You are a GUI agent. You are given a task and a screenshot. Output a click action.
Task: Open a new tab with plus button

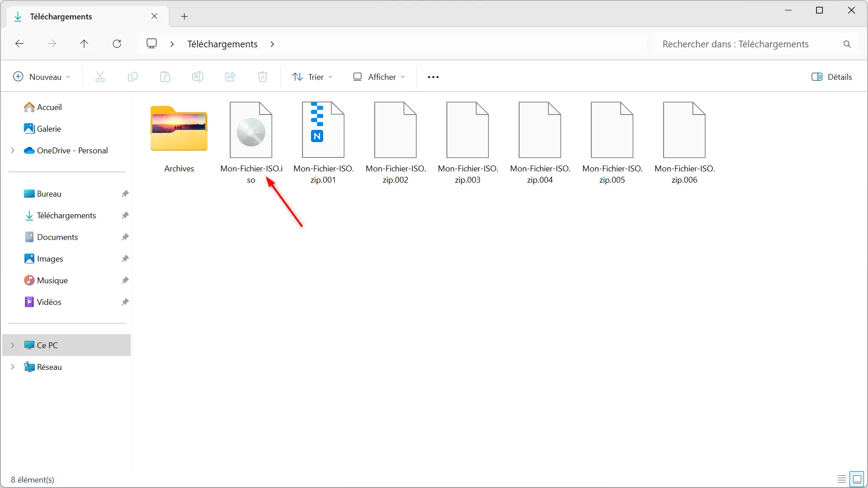click(x=184, y=17)
